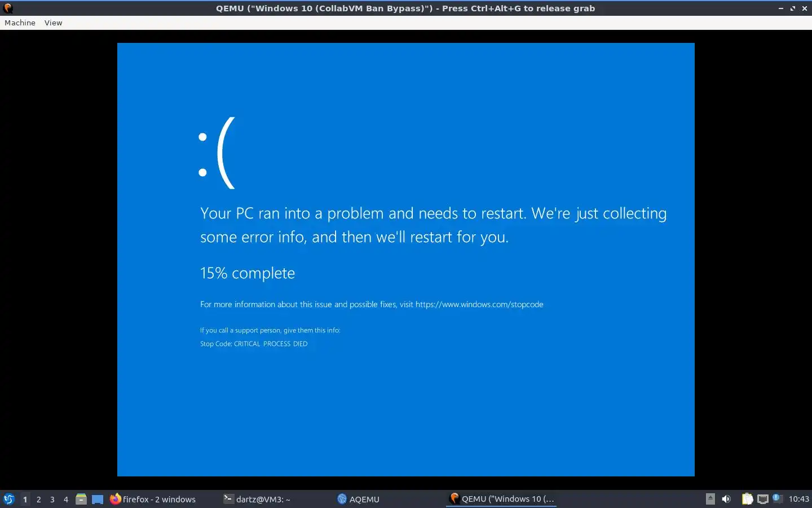Minimize the QEMU window
The width and height of the screenshot is (812, 508).
tap(781, 8)
